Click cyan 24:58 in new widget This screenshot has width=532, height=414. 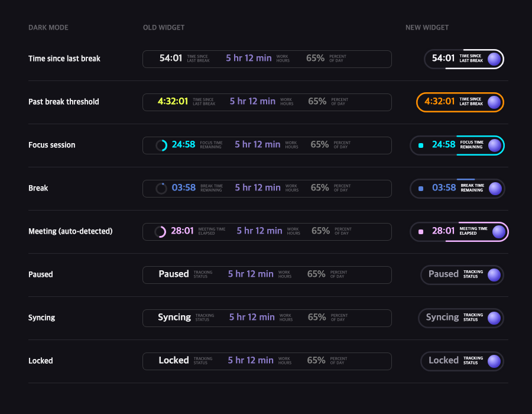(x=443, y=144)
